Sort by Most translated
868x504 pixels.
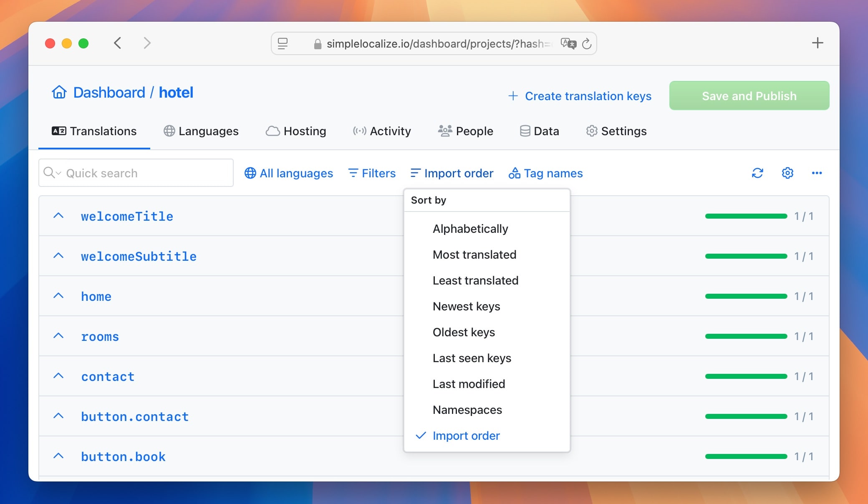[x=487, y=255]
